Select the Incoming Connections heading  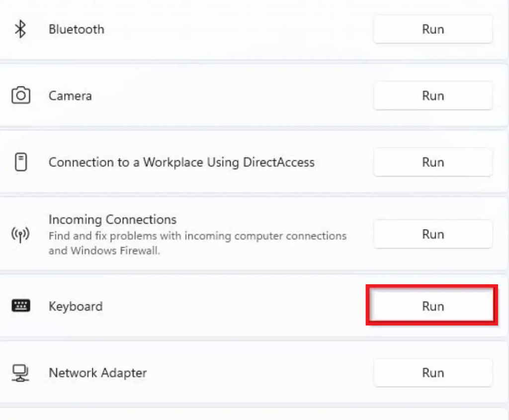tap(112, 219)
